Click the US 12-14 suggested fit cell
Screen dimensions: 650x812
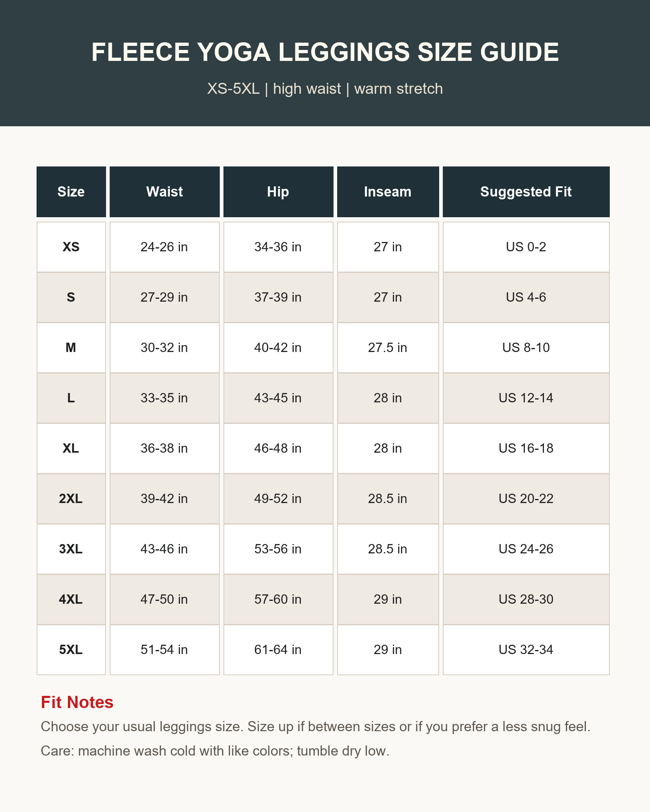tap(526, 398)
